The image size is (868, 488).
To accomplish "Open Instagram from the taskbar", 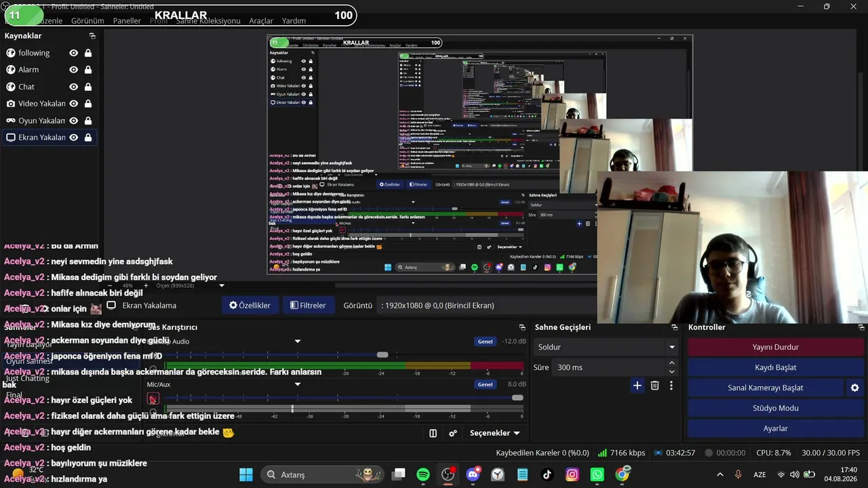I will 572,474.
